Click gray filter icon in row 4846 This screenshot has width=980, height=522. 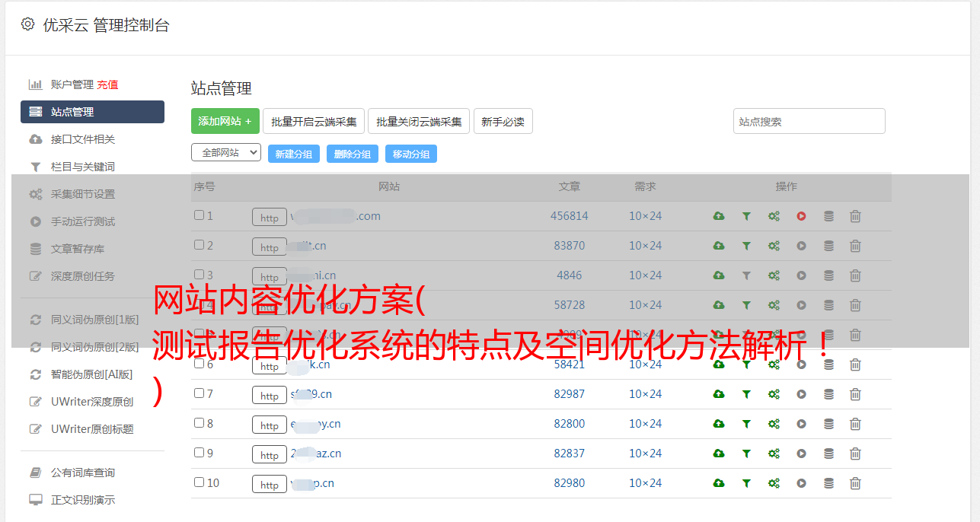pos(746,275)
